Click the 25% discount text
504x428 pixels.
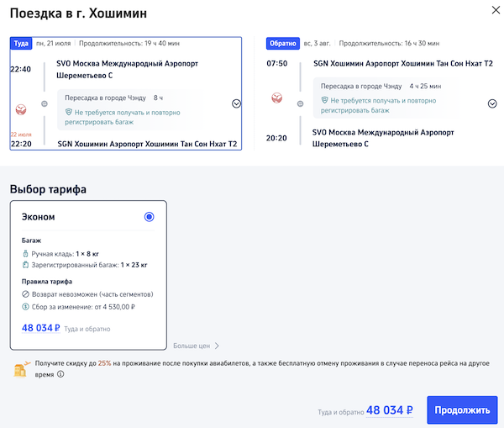[x=104, y=363]
